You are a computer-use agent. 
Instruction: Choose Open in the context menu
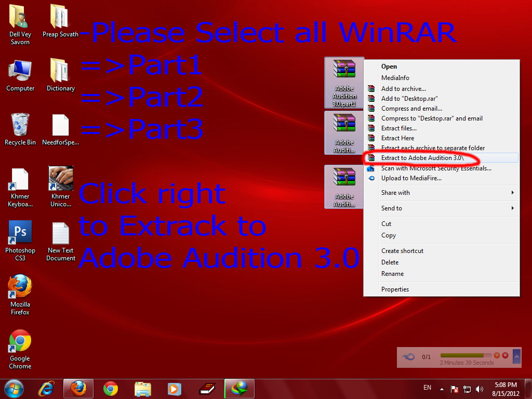coord(442,66)
